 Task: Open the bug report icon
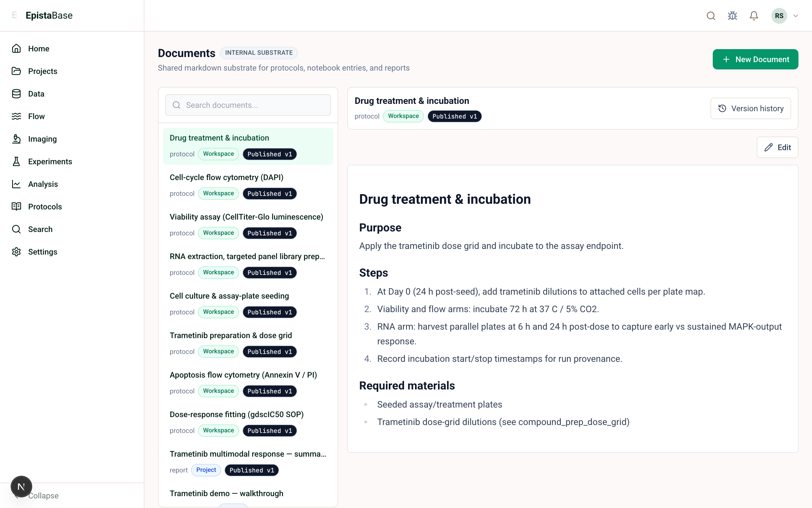point(732,16)
